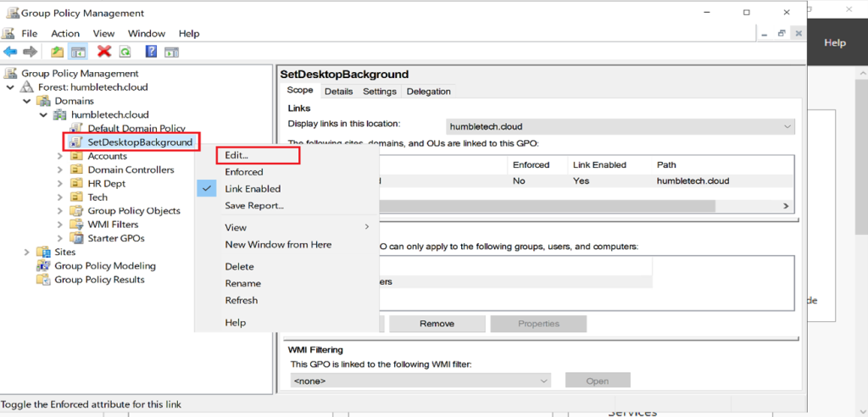Click the Up One Level folder icon

[57, 52]
